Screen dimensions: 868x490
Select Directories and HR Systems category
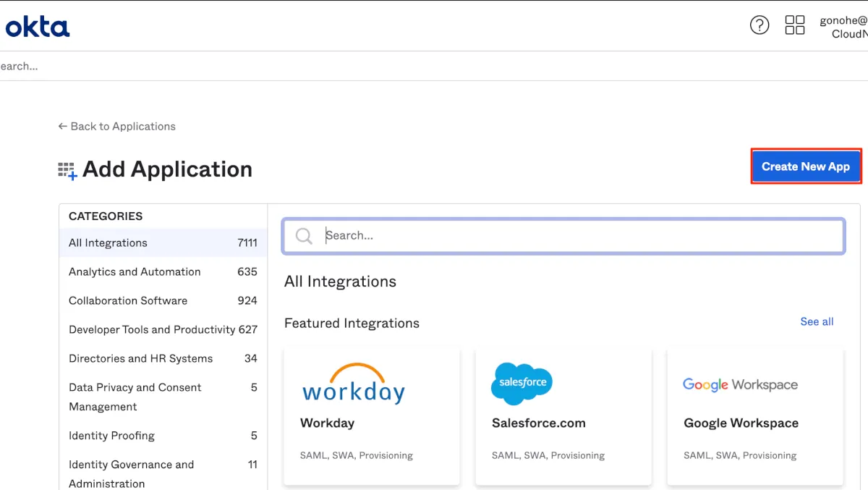tap(140, 359)
